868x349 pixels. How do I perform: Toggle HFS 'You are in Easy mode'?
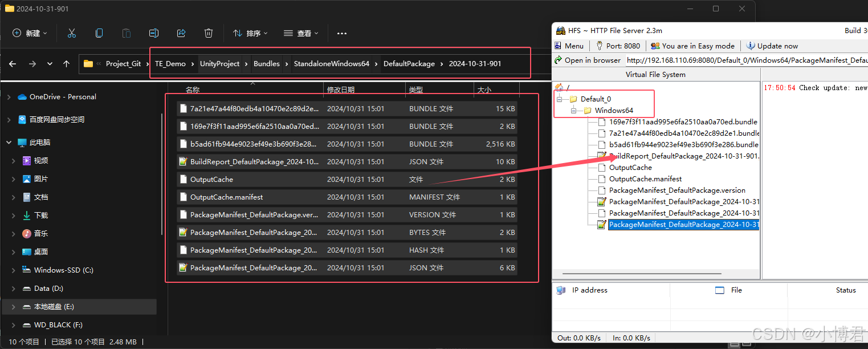coord(692,46)
